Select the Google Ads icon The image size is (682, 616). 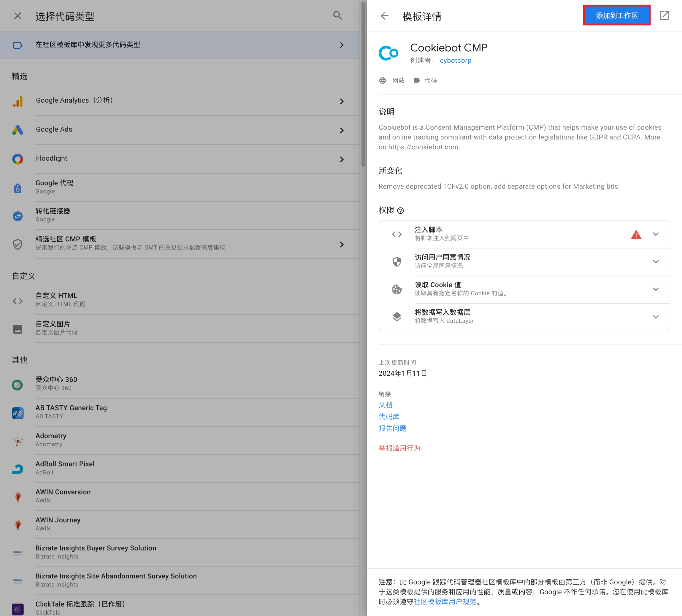coord(18,130)
